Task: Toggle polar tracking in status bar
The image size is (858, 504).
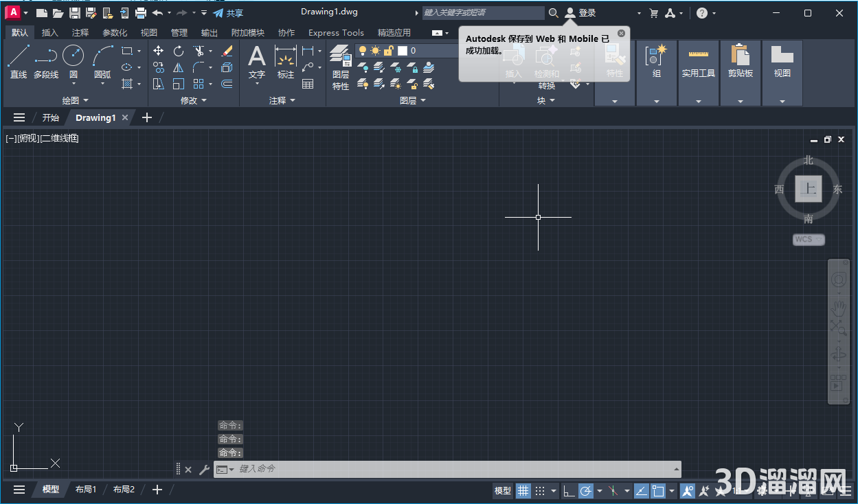Action: [586, 490]
